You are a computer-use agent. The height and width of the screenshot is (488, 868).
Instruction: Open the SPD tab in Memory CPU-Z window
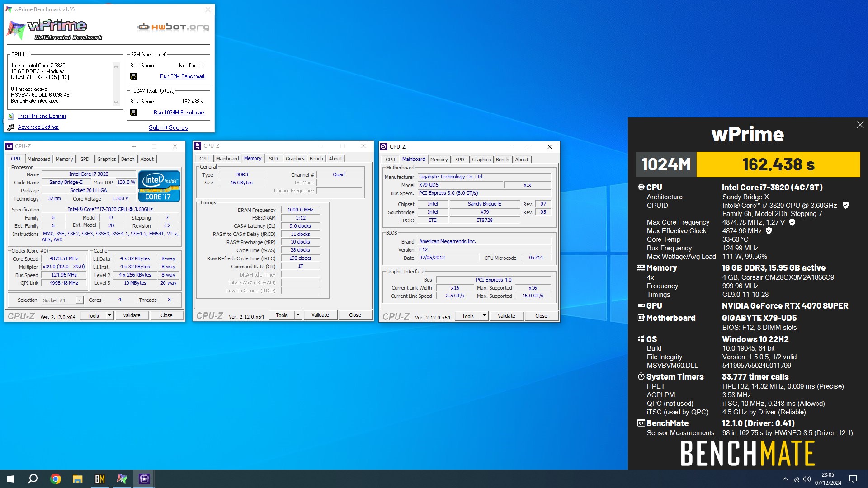pyautogui.click(x=274, y=159)
